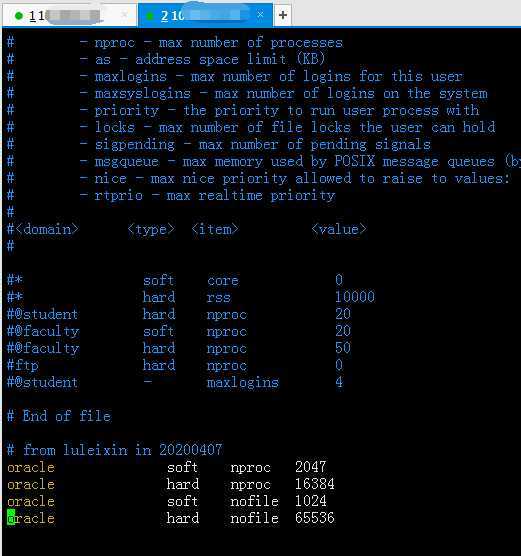Click 'maxlogins' in the #@student row
The height and width of the screenshot is (556, 521).
point(243,383)
